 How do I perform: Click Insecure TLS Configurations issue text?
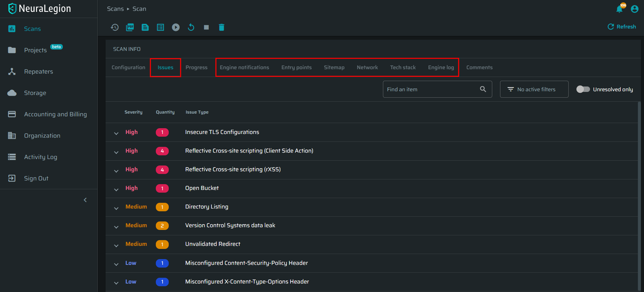click(222, 132)
